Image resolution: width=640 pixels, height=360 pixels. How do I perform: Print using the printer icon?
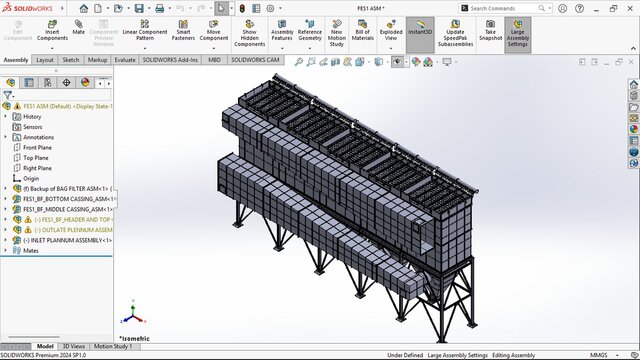tap(160, 8)
